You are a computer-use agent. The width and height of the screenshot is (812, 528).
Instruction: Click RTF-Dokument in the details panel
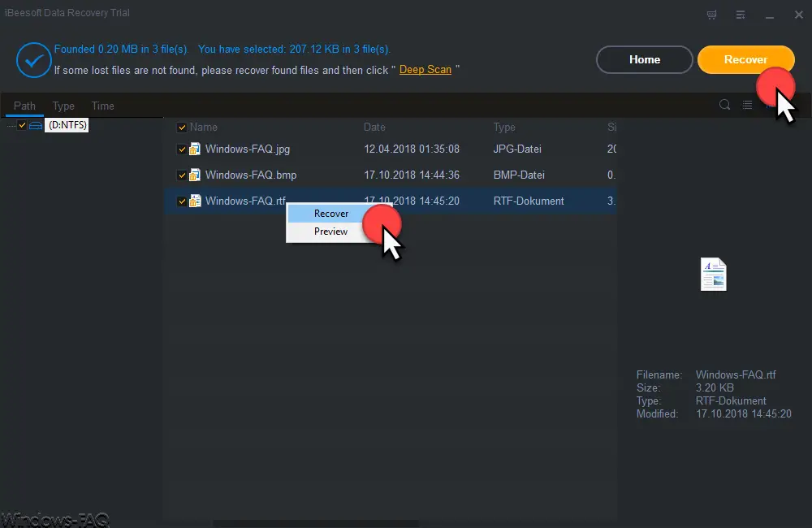tap(731, 401)
